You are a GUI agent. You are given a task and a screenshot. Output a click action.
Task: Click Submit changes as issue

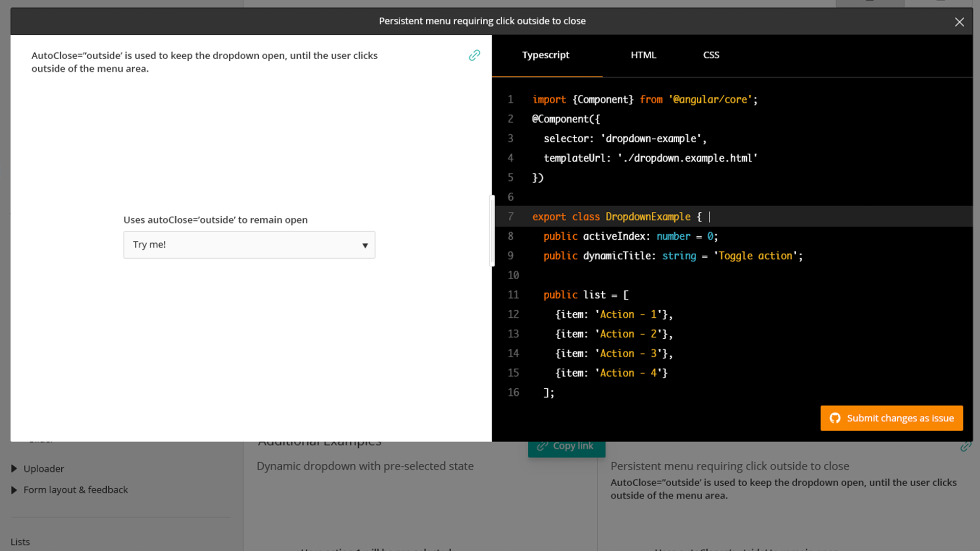pyautogui.click(x=892, y=418)
